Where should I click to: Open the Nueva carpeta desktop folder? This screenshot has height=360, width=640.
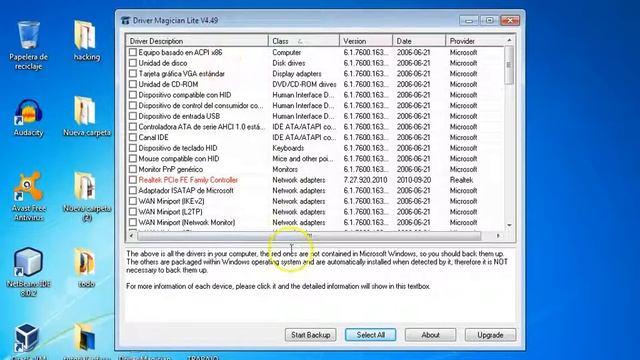tap(87, 117)
